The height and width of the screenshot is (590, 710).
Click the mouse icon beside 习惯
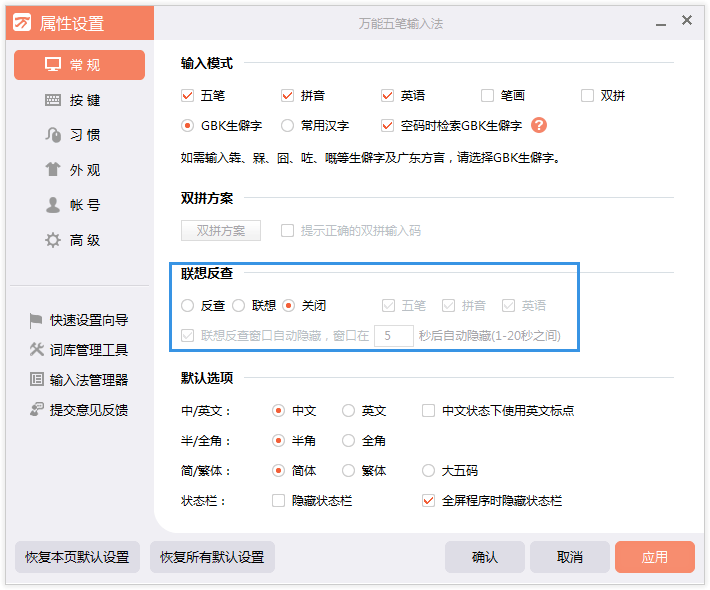[x=53, y=134]
